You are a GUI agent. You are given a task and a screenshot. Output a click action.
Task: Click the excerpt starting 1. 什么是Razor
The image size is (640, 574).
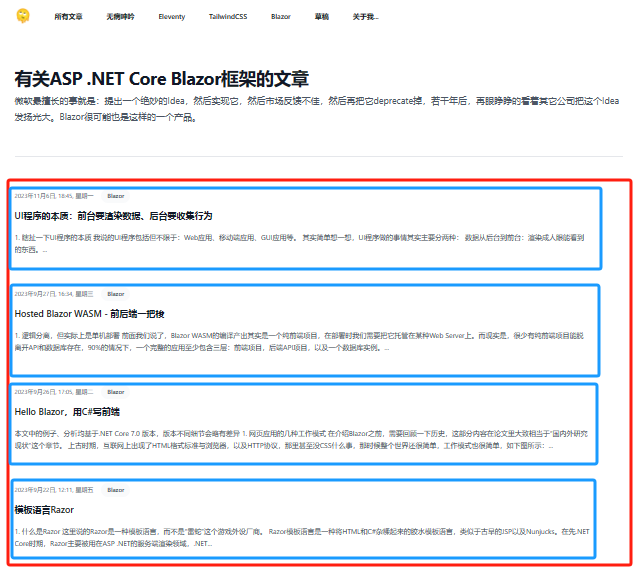[x=302, y=538]
